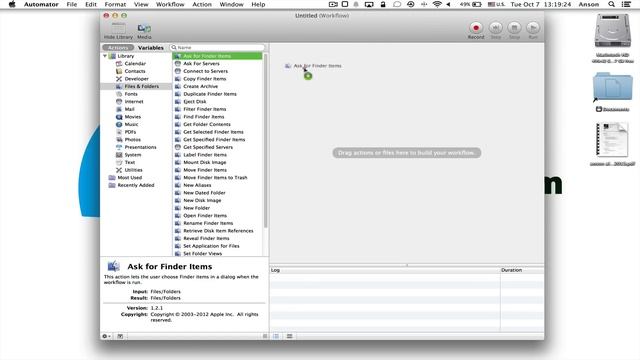Select Move Finder Items to Trash action
The width and height of the screenshot is (640, 360).
tap(215, 178)
